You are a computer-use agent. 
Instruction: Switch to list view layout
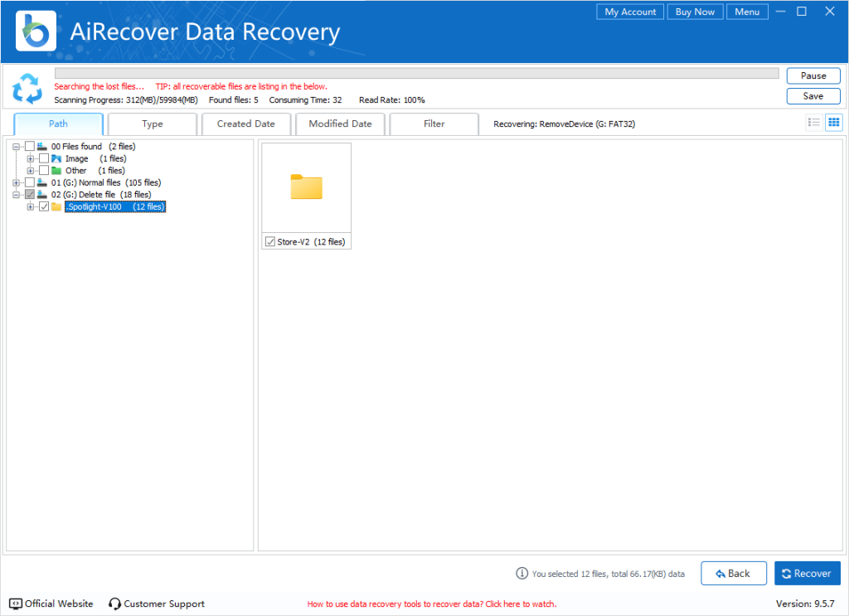tap(816, 122)
